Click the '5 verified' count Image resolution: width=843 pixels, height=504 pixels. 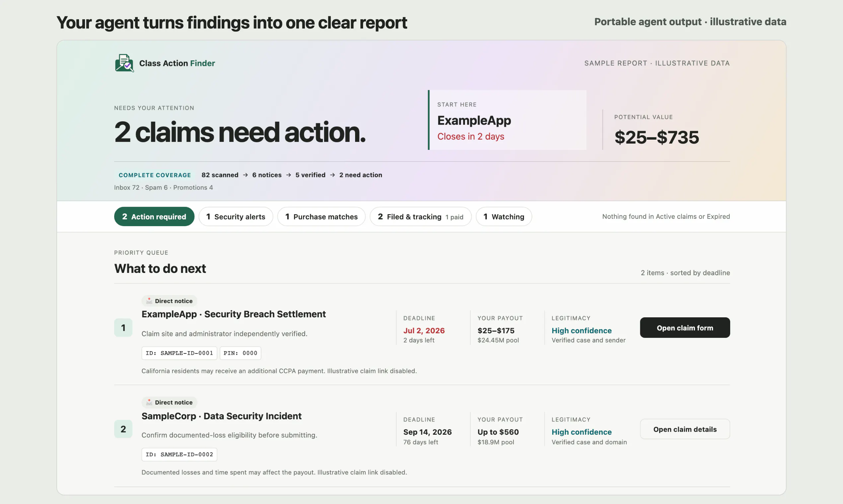point(310,175)
